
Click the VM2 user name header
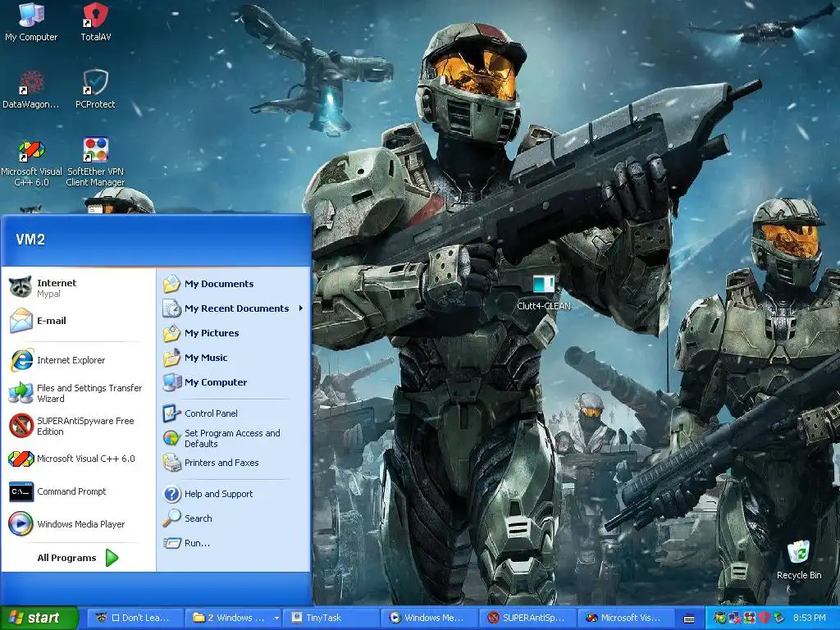pos(30,240)
